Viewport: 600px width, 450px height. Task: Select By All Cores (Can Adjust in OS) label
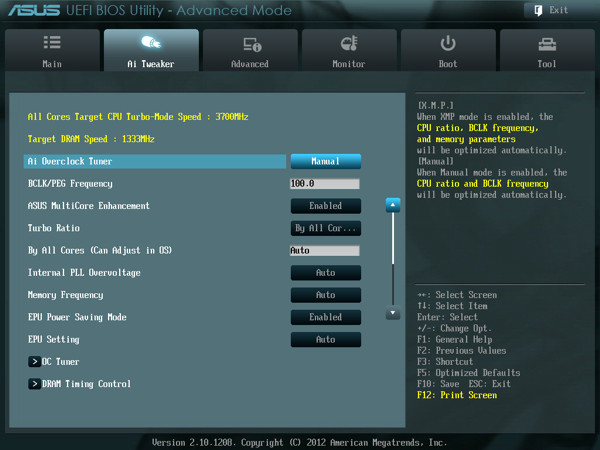click(x=99, y=250)
